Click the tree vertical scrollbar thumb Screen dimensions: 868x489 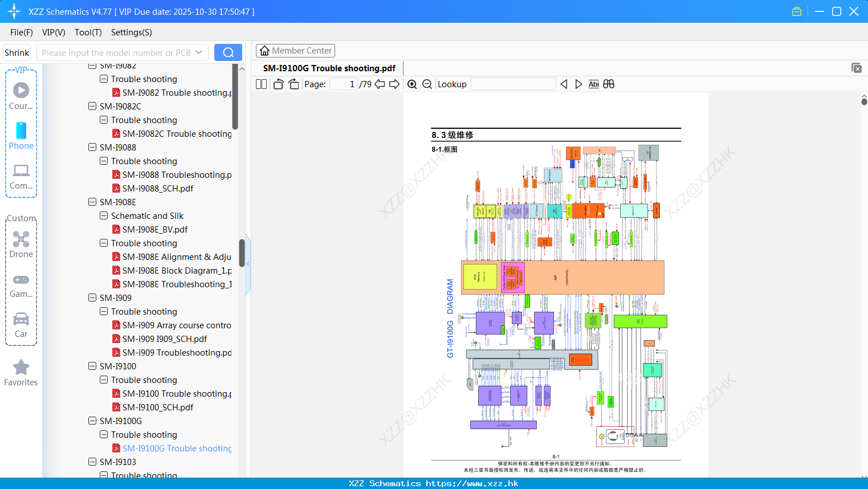242,253
